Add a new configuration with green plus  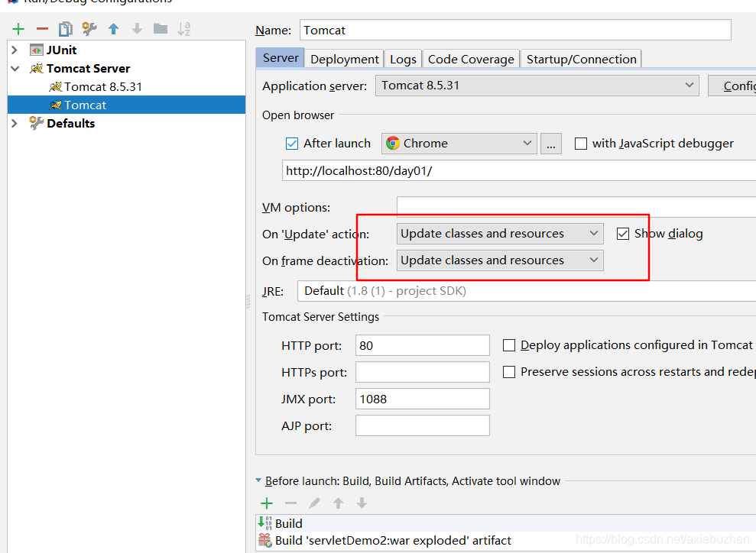[x=18, y=29]
